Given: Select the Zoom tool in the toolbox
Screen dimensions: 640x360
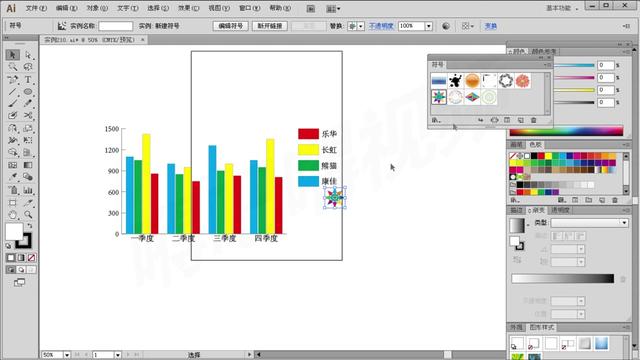Looking at the screenshot, I should tap(28, 215).
